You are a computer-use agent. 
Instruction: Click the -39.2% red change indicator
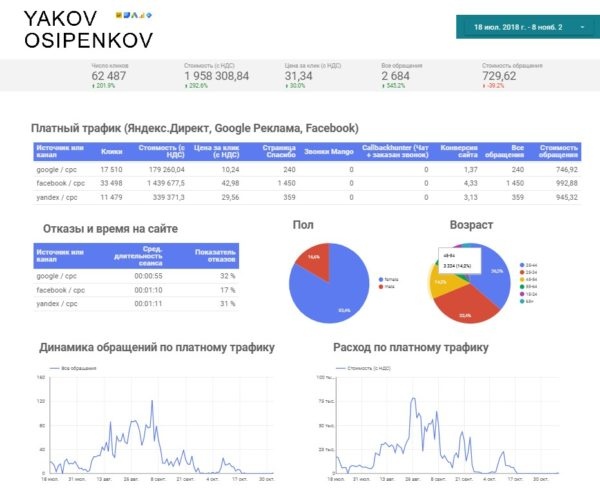pos(493,86)
